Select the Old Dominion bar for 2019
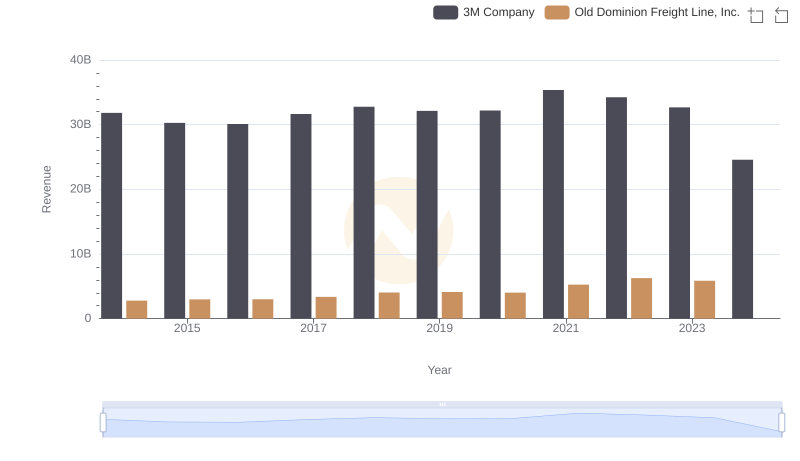 tap(452, 305)
